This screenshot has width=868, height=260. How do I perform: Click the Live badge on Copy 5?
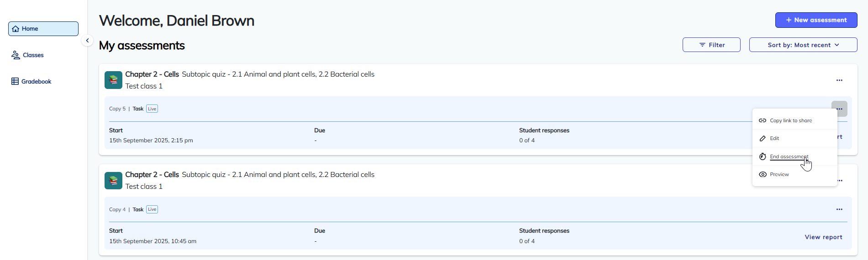click(x=152, y=109)
